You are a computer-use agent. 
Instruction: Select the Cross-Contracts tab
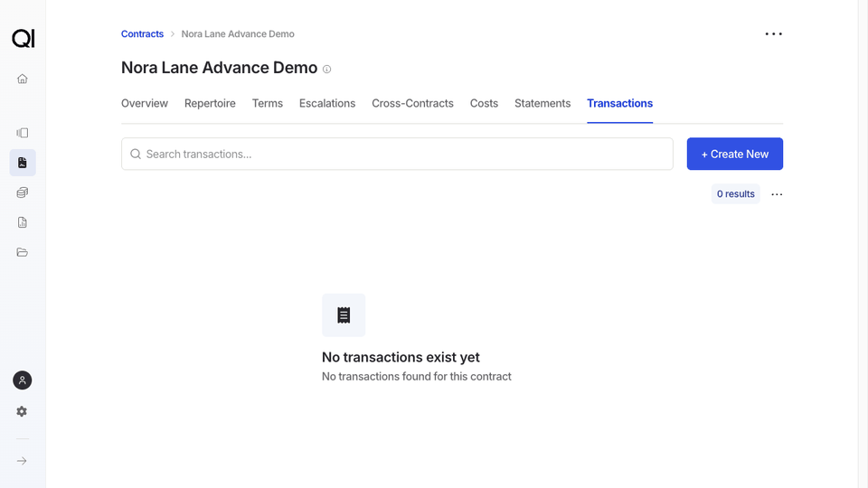point(412,103)
